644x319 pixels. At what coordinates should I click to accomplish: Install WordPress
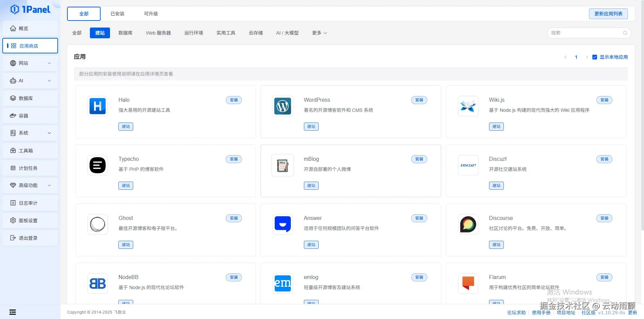click(419, 100)
